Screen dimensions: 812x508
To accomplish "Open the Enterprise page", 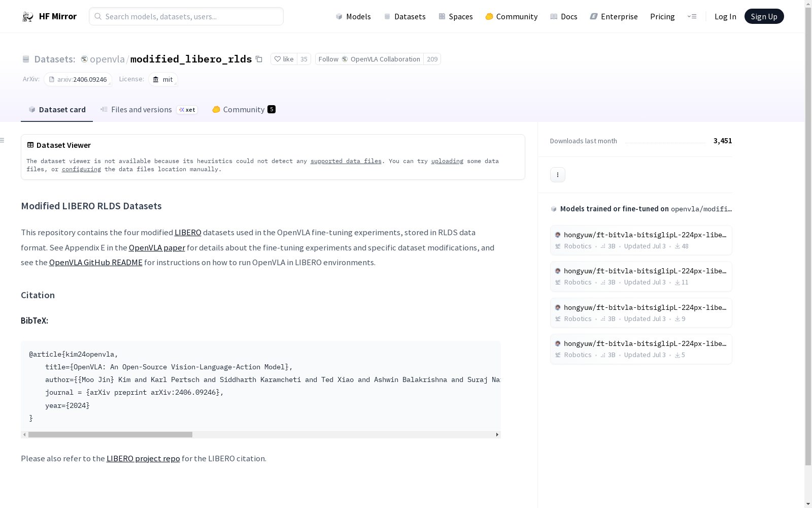I will click(x=614, y=16).
